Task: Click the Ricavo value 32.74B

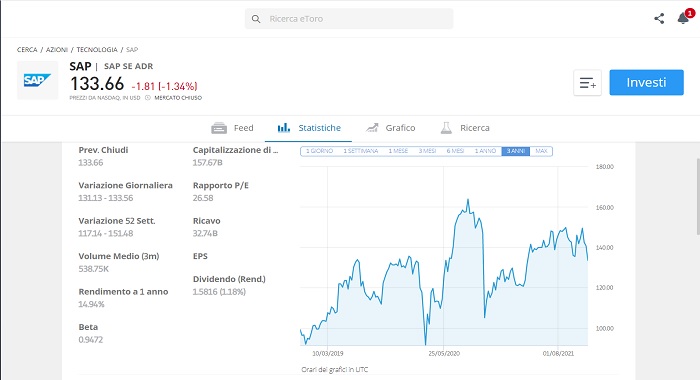Action: click(205, 233)
